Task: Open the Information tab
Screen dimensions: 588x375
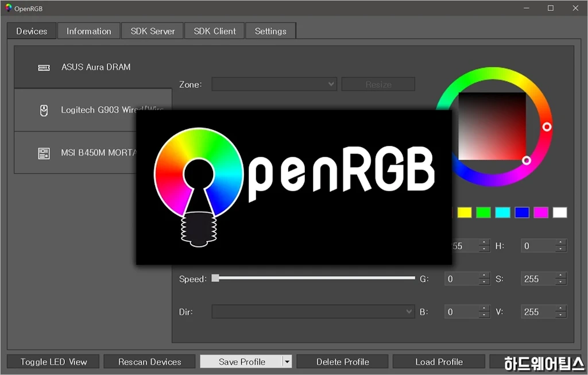Action: pos(89,31)
